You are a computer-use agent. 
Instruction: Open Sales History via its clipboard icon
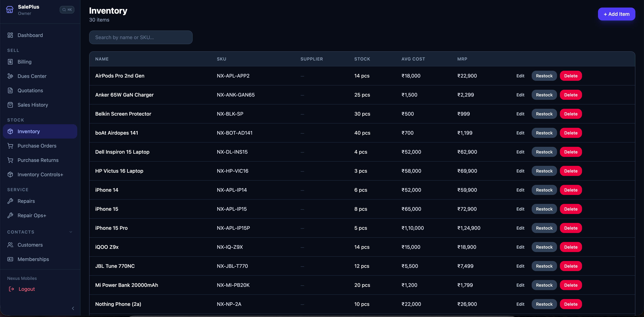tap(10, 105)
